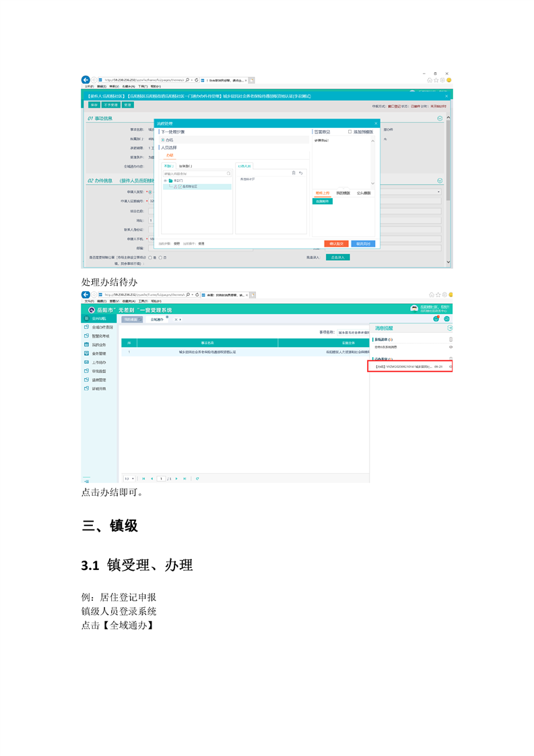
Task: Click the eye icon next to the system message
Action: point(450,347)
